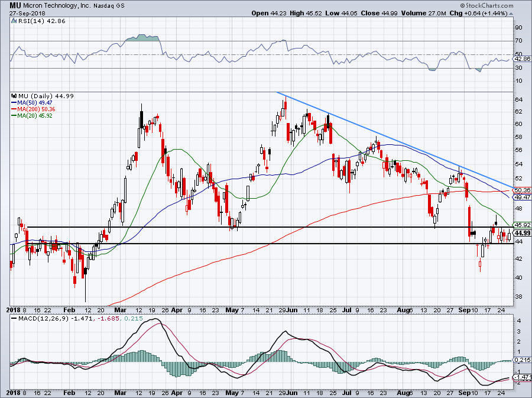The height and width of the screenshot is (398, 532).
Task: Click the 2018 label under the price chart
Action: 13,310
